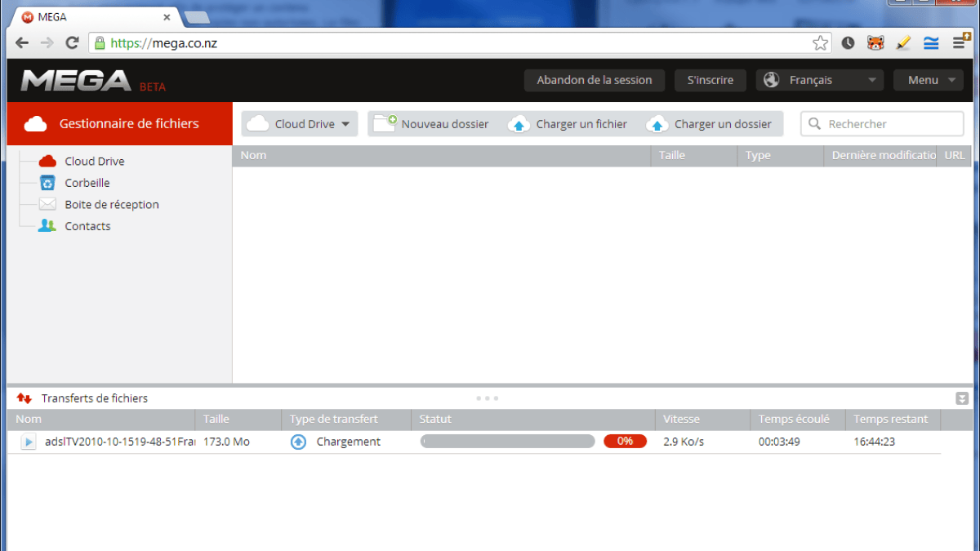Sort files by Nom column

[x=441, y=155]
